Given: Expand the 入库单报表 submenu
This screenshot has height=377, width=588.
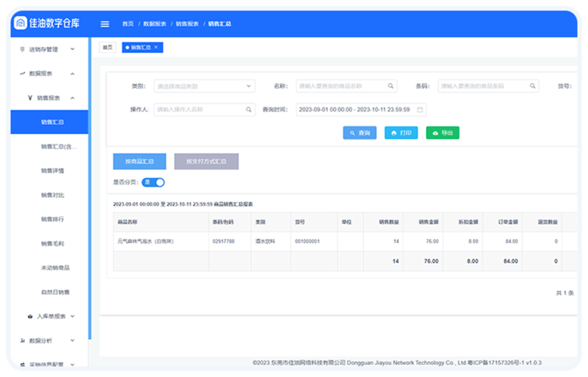Looking at the screenshot, I should [56, 316].
